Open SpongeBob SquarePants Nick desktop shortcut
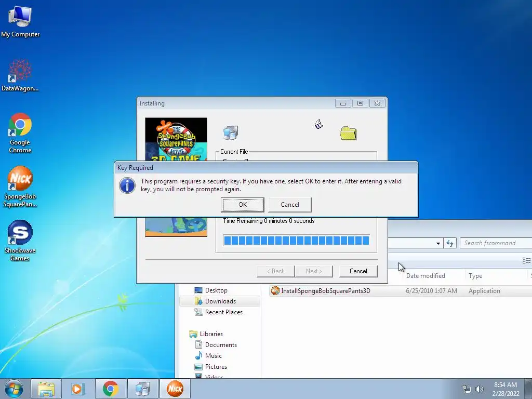Screen dimensions: 532x399 (20, 187)
